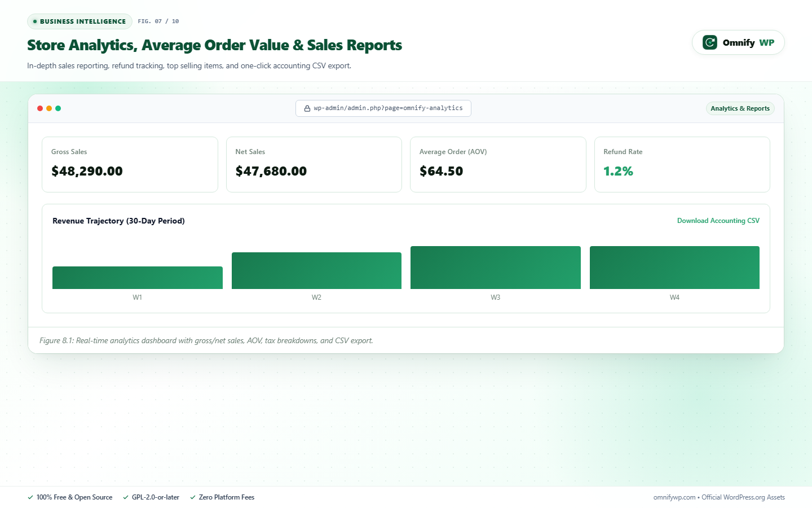Click the Average Order (AOV) label
812x508 pixels.
(453, 152)
